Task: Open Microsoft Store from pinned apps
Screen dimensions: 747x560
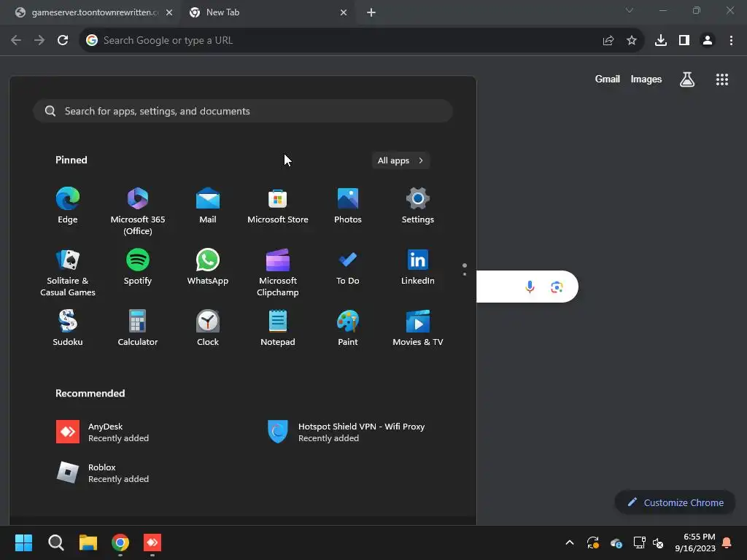Action: pyautogui.click(x=278, y=206)
